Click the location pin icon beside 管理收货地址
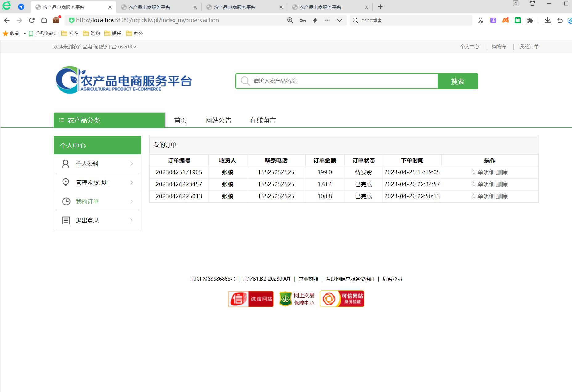This screenshot has width=572, height=392. pyautogui.click(x=66, y=182)
